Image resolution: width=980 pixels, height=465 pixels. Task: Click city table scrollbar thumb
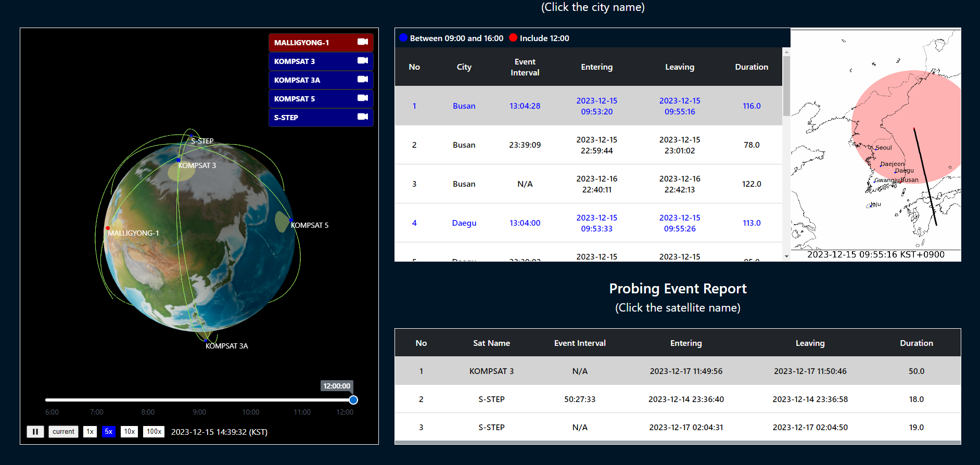(x=786, y=86)
